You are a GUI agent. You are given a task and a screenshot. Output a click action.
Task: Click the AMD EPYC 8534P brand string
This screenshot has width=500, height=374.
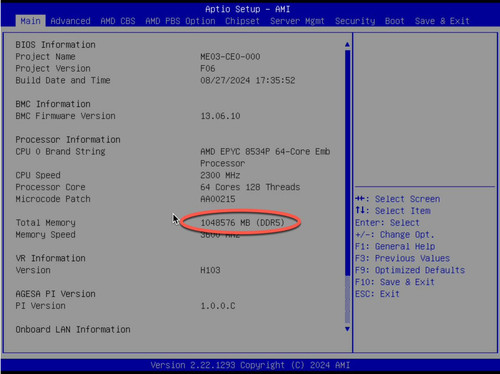point(265,157)
